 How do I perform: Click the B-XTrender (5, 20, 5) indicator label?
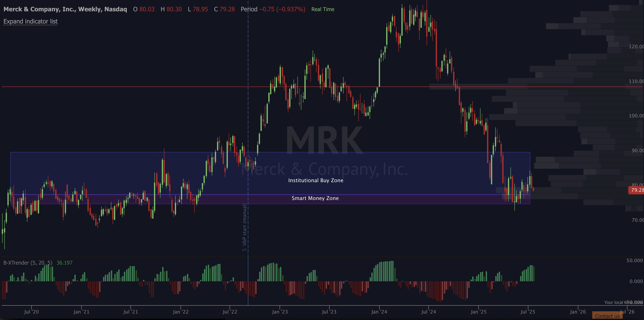tap(28, 263)
